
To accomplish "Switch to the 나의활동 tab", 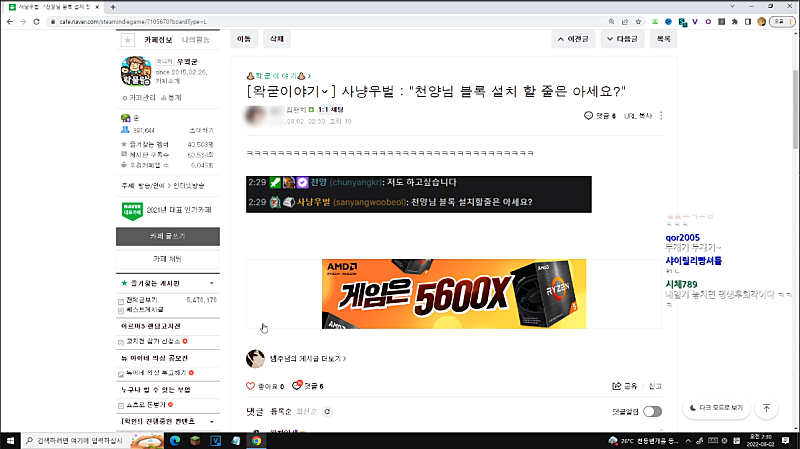I will (195, 38).
